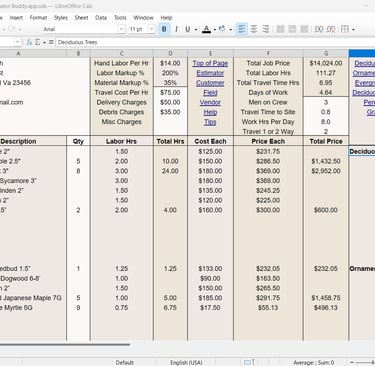The width and height of the screenshot is (375, 366).
Task: Click the Total Job Price value $14,024.00
Action: (x=326, y=63)
